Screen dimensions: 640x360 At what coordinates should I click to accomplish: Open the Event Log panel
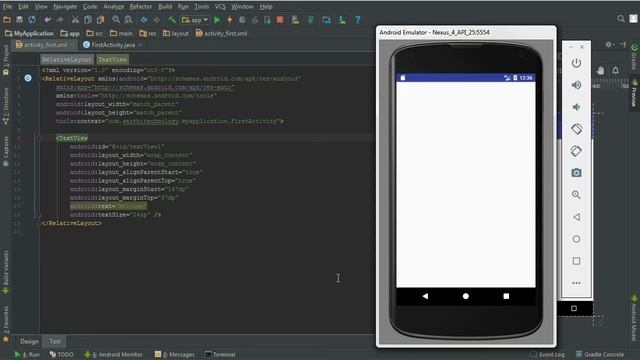click(x=547, y=355)
